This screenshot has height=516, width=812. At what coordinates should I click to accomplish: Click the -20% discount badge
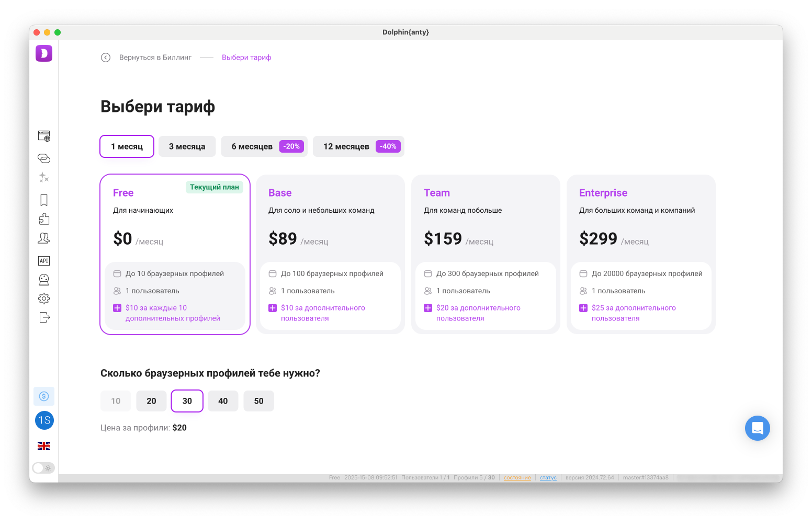pos(291,146)
